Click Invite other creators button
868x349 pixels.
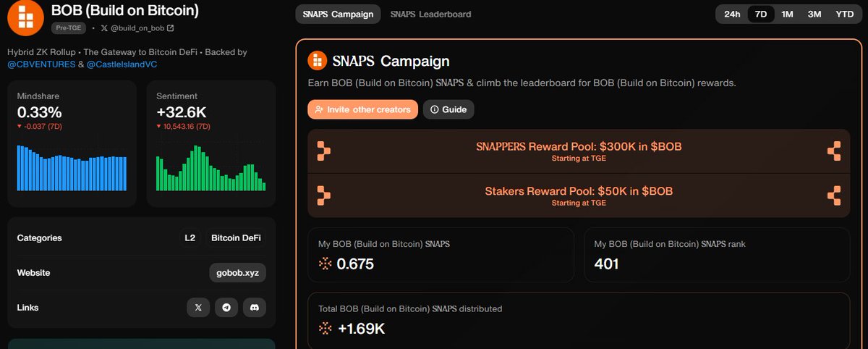click(362, 109)
